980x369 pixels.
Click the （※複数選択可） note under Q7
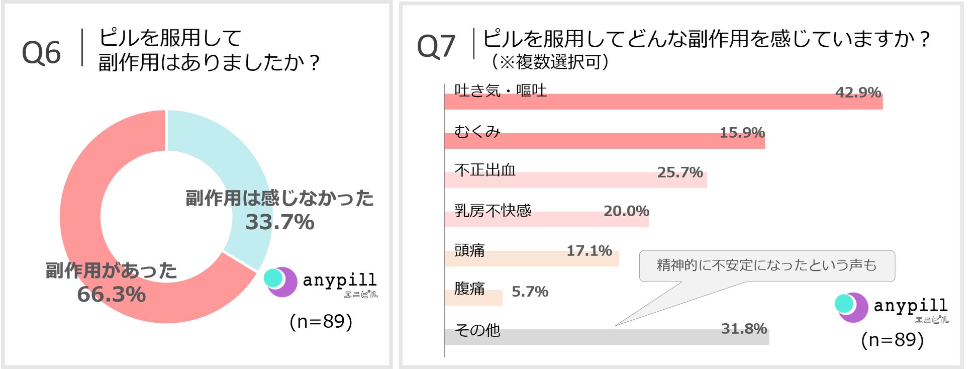click(550, 62)
